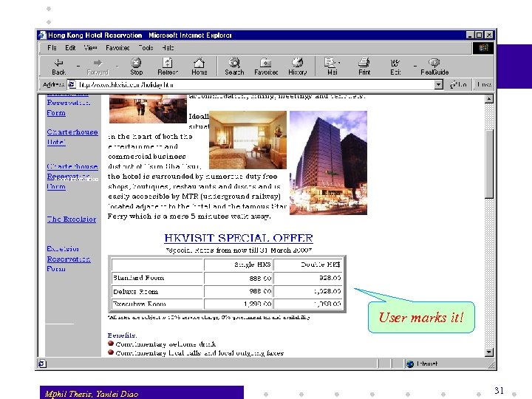Open the Forward history dropdown arrow
532x399 pixels.
pyautogui.click(x=117, y=66)
